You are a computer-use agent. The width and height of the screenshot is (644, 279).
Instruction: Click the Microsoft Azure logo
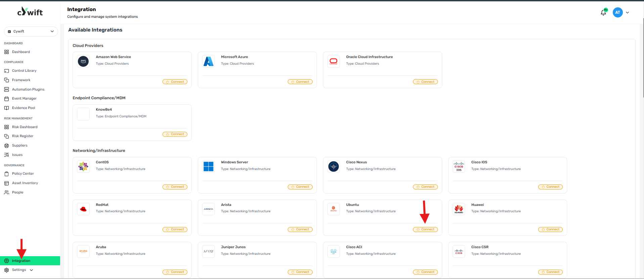point(209,61)
